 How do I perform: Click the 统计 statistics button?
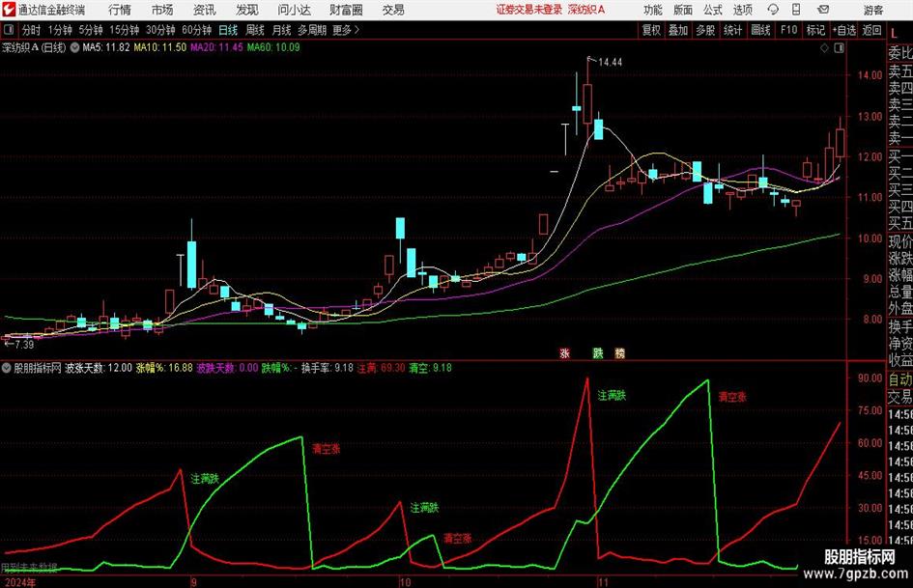pos(732,30)
